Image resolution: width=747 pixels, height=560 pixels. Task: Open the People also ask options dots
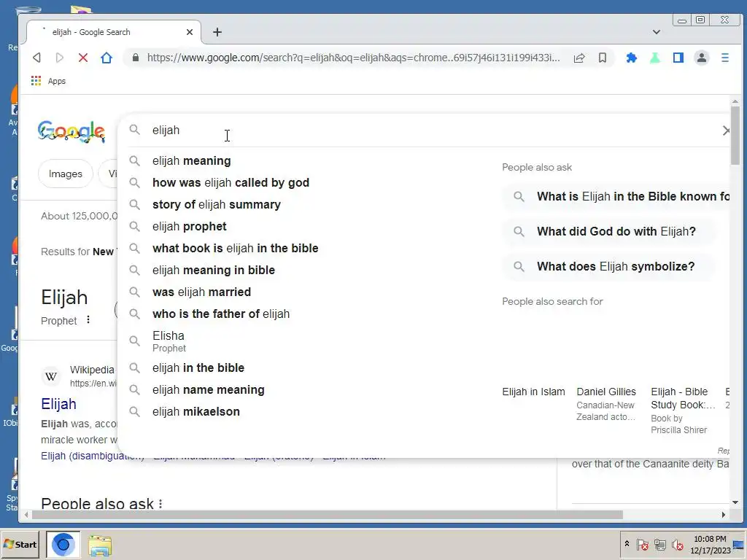click(x=160, y=503)
